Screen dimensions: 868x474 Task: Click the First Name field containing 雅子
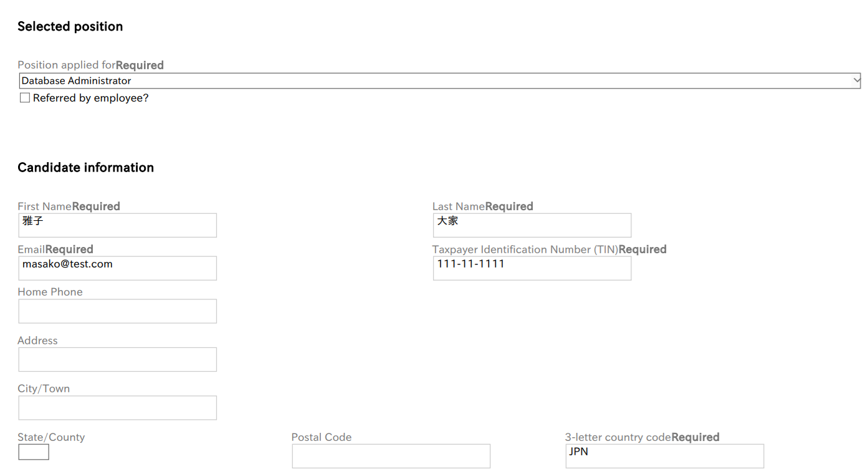[117, 225]
